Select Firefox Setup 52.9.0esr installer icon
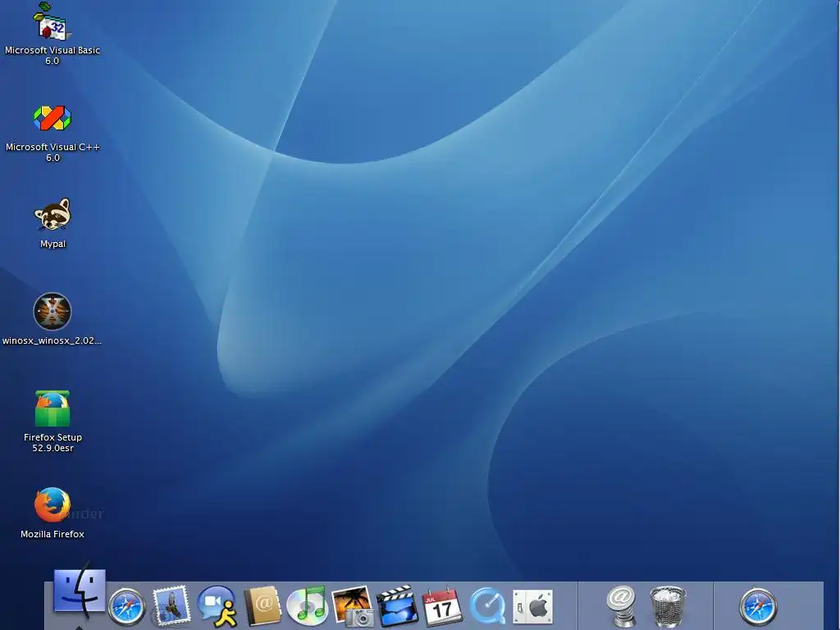This screenshot has height=630, width=840. [x=52, y=409]
